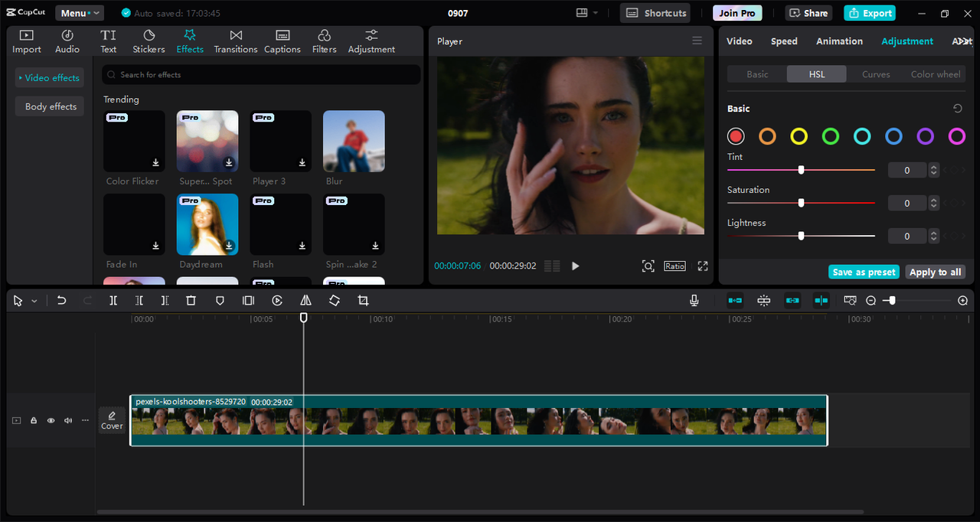
Task: Play the video preview
Action: (x=576, y=266)
